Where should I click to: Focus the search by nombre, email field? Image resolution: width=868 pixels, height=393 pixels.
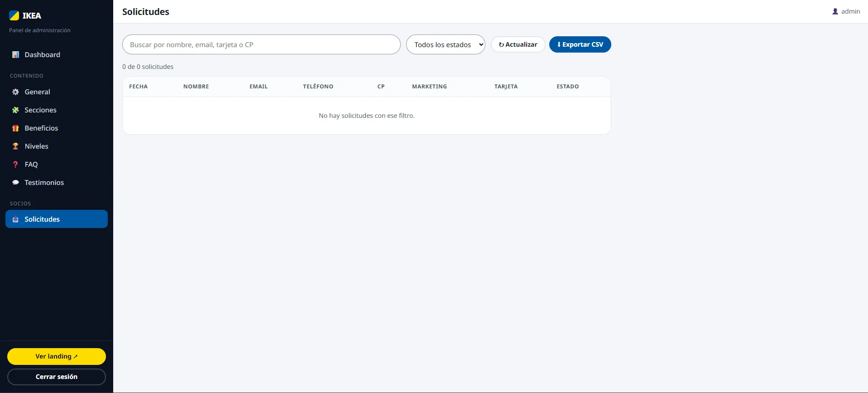261,44
